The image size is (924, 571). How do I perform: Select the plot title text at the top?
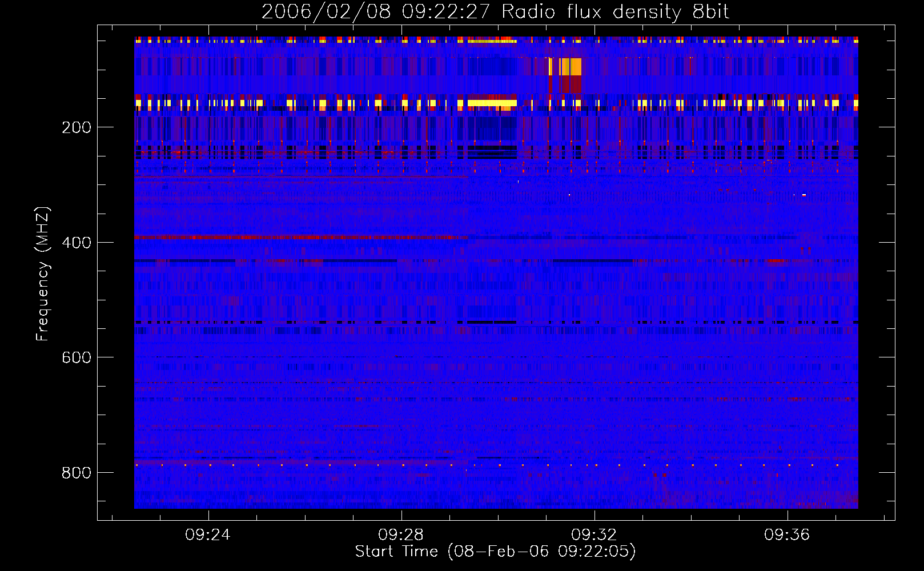click(x=495, y=12)
